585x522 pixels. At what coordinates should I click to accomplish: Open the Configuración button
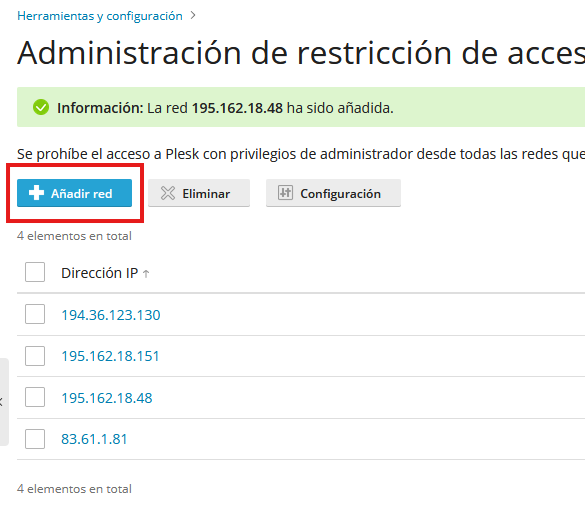pos(333,193)
